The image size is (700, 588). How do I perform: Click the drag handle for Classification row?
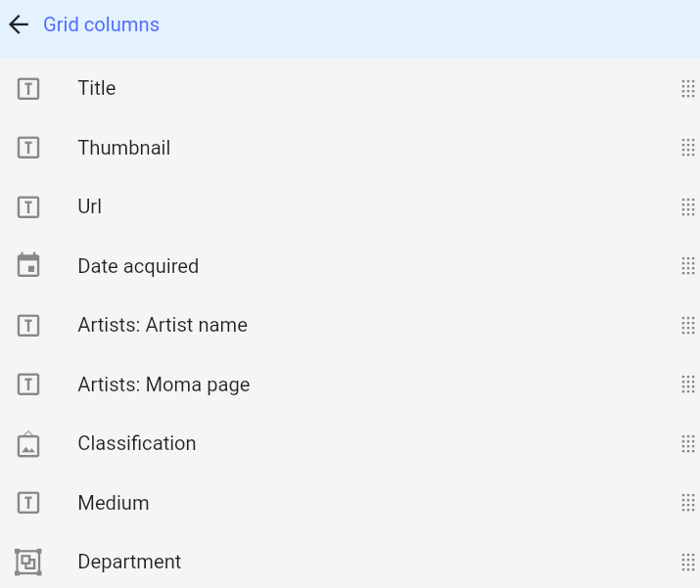click(x=687, y=444)
